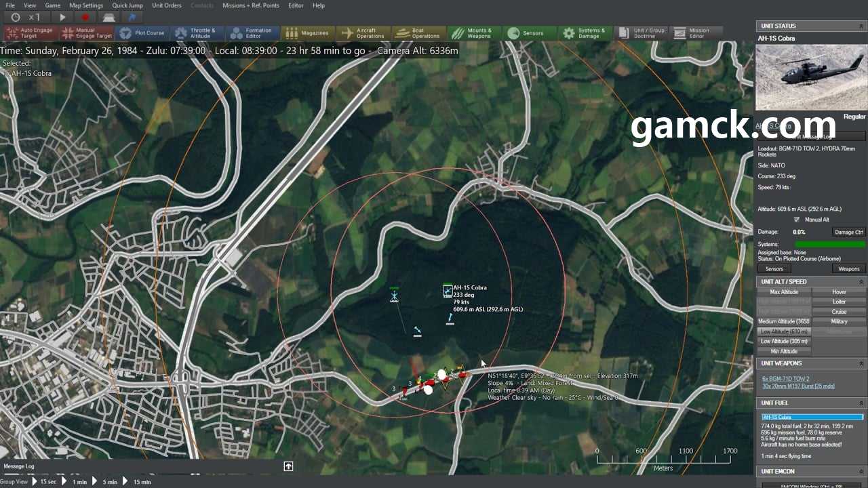Image resolution: width=868 pixels, height=488 pixels.
Task: Set Max Altitude
Action: [x=784, y=292]
